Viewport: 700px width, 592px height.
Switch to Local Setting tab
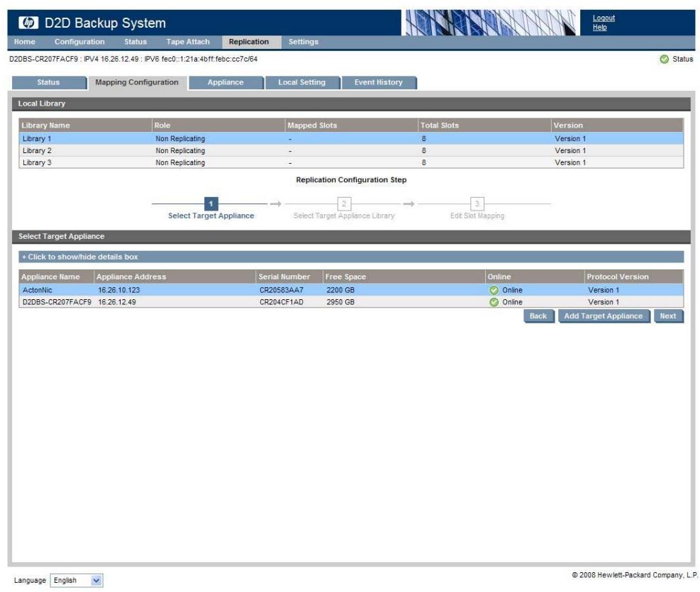[x=302, y=82]
